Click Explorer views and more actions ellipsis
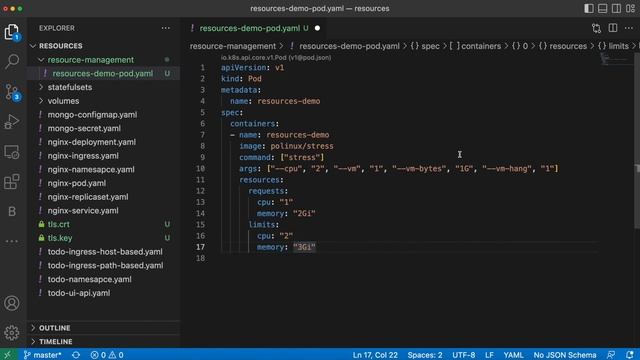The width and height of the screenshot is (640, 360). (x=165, y=28)
